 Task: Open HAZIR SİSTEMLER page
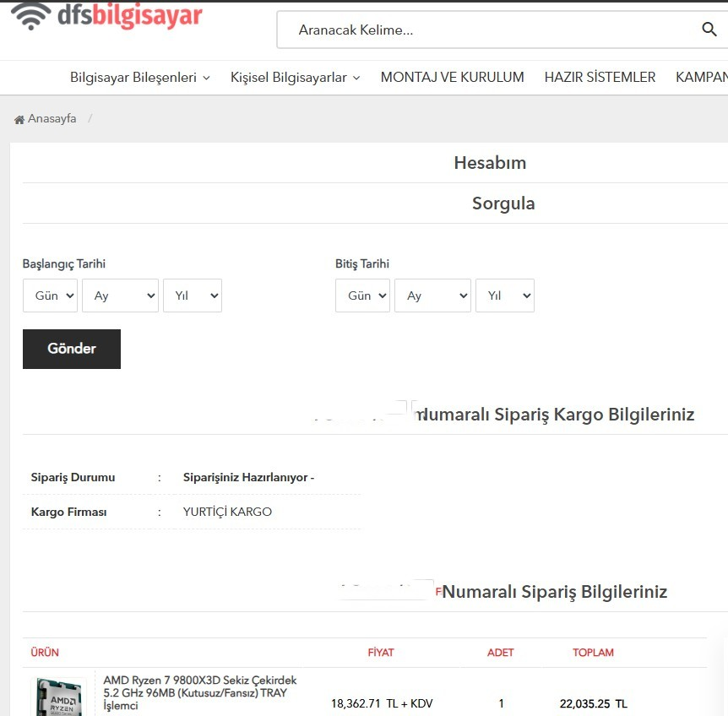[600, 77]
